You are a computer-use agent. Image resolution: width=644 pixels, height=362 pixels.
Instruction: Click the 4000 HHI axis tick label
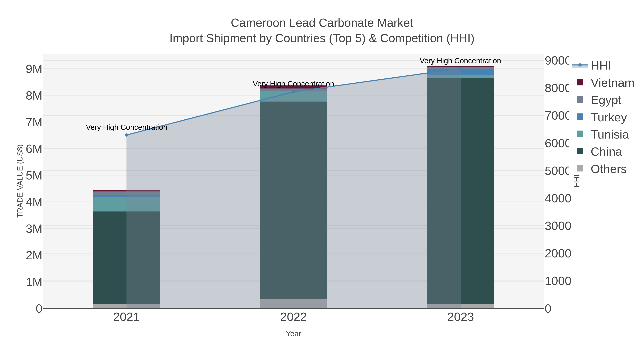tap(558, 198)
